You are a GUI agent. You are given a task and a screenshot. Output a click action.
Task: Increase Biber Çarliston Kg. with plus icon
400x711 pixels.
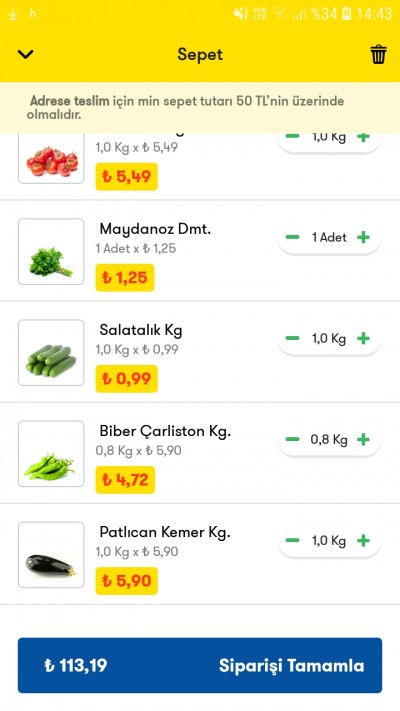click(363, 439)
